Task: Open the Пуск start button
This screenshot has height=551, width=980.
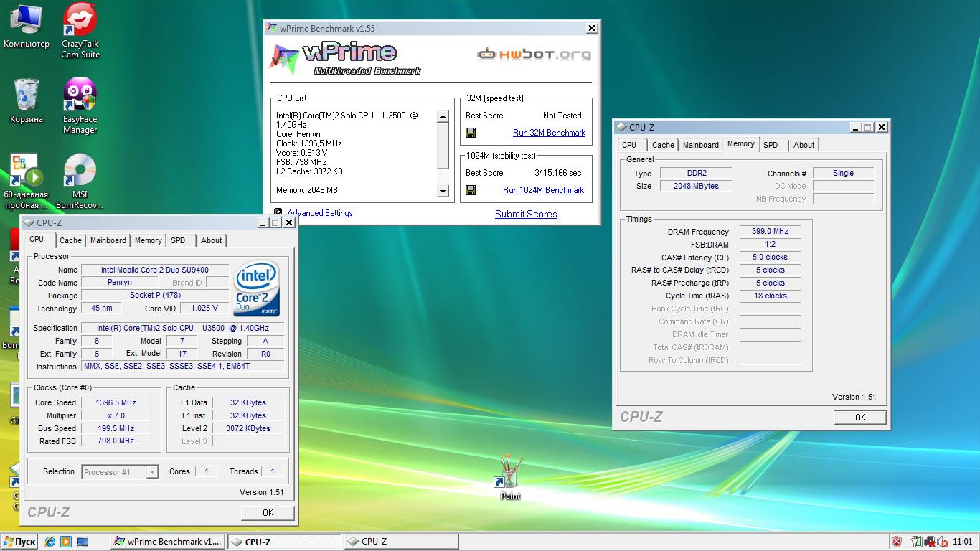Action: pyautogui.click(x=19, y=542)
